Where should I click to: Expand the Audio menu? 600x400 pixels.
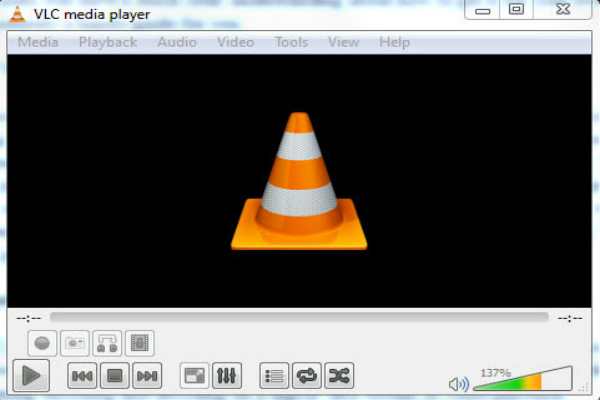pyautogui.click(x=175, y=42)
